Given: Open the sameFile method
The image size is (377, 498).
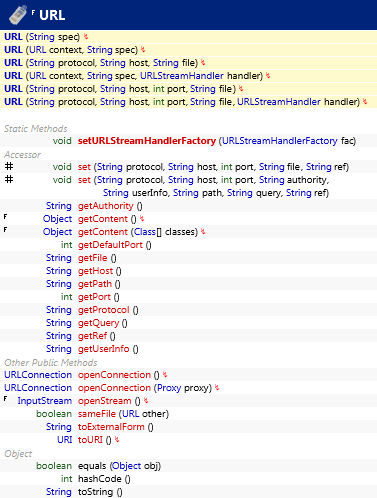Looking at the screenshot, I should click(97, 414).
